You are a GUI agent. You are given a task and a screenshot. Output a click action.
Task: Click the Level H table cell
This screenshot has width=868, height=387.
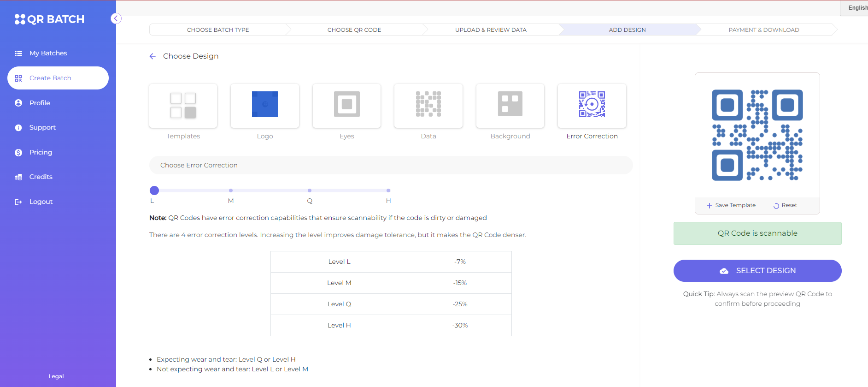click(339, 325)
